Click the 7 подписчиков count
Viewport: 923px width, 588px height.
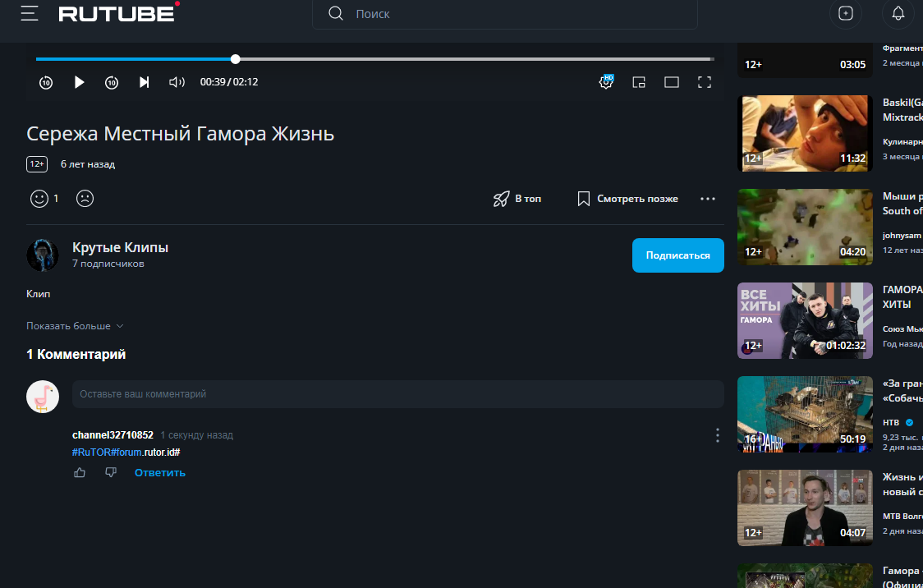pyautogui.click(x=108, y=264)
